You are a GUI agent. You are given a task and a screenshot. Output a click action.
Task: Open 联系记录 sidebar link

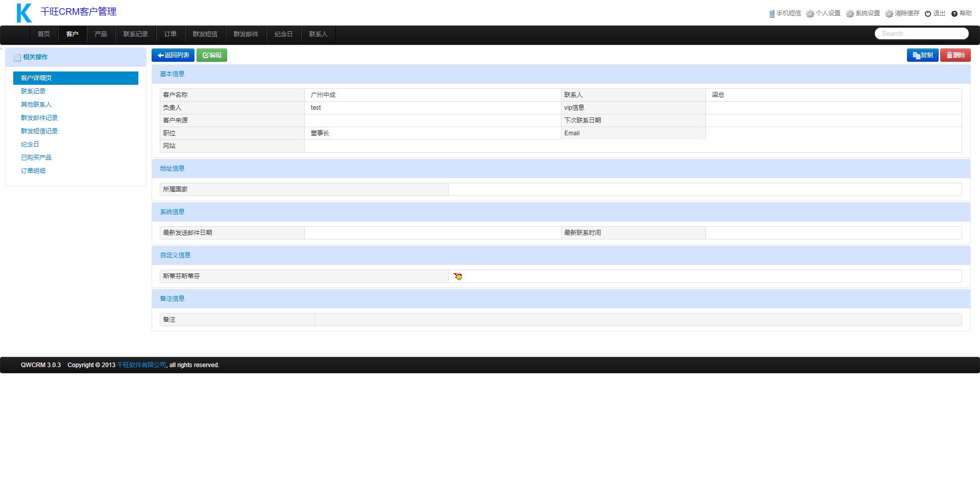coord(33,91)
